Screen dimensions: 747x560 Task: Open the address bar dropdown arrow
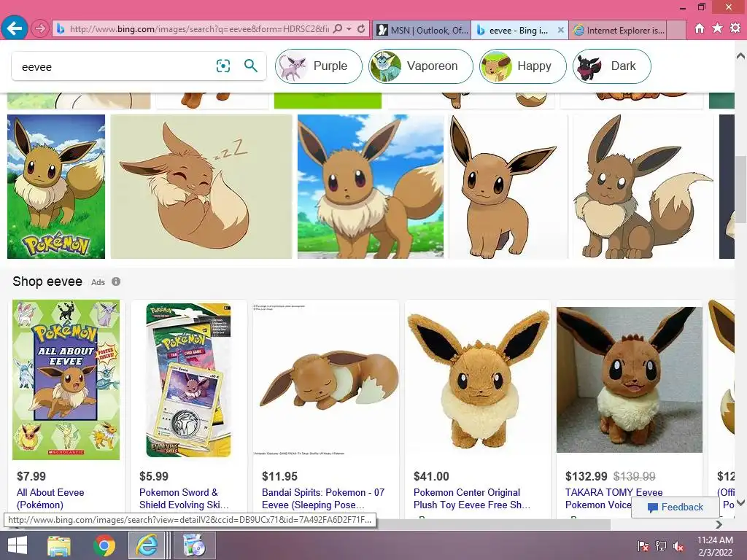349,29
